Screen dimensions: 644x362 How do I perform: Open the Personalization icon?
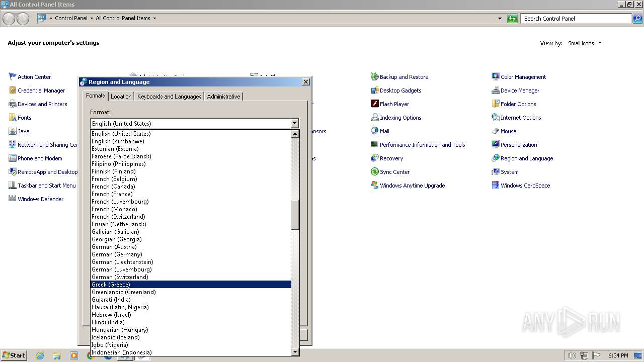pos(496,145)
